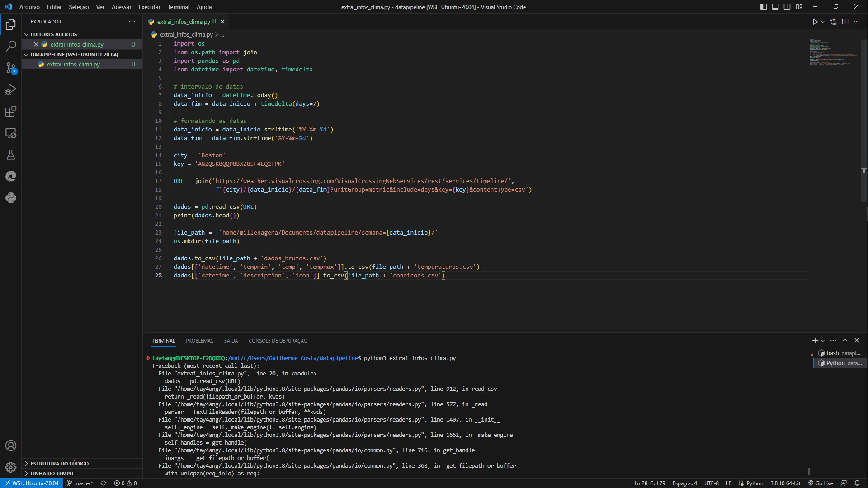Switch to SAÍDA panel tab

pyautogui.click(x=231, y=341)
